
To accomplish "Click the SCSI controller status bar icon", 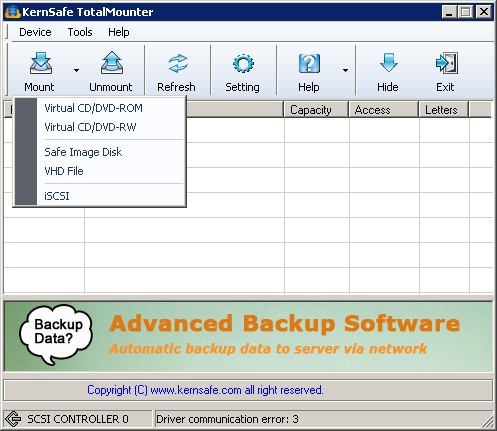I will click(13, 419).
